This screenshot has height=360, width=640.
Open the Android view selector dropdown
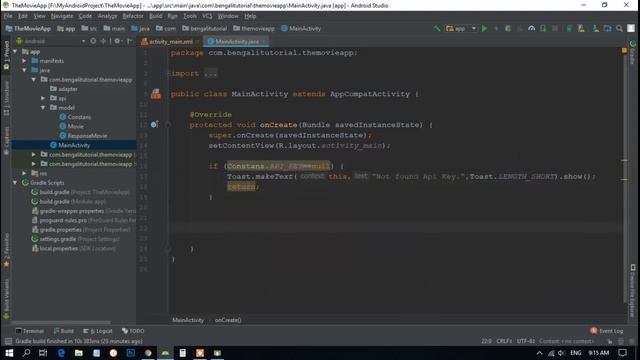pyautogui.click(x=51, y=41)
